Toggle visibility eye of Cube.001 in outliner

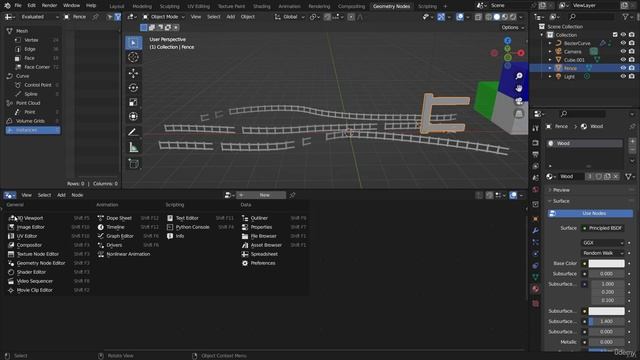[623, 60]
